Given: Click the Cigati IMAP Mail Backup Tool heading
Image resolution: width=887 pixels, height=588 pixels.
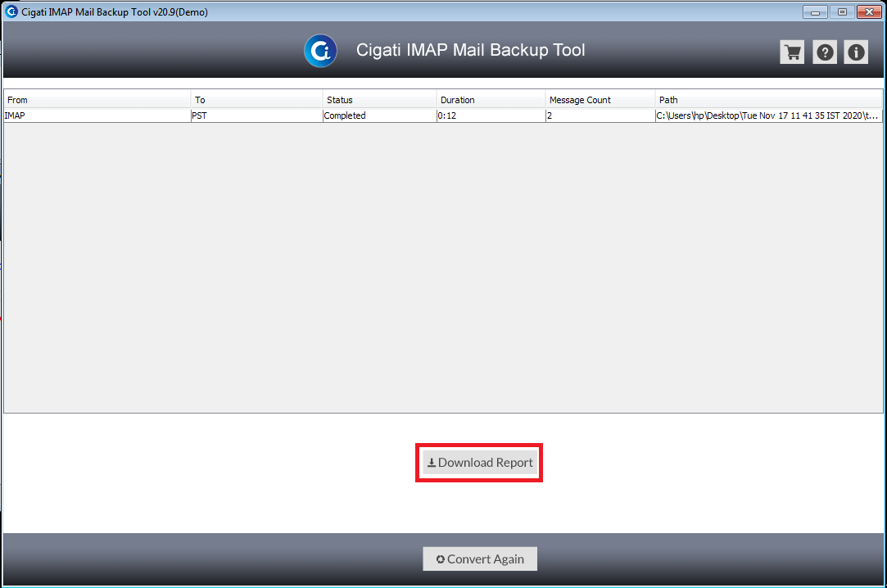Looking at the screenshot, I should click(x=471, y=50).
